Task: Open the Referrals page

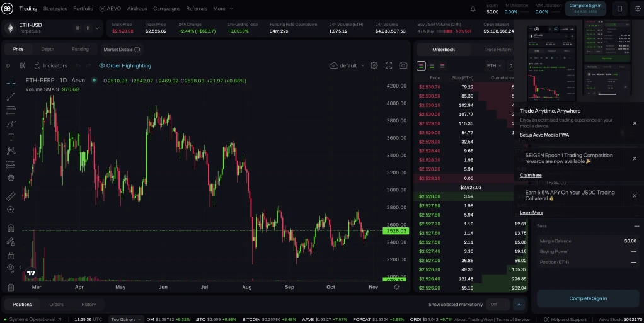Action: tap(197, 8)
